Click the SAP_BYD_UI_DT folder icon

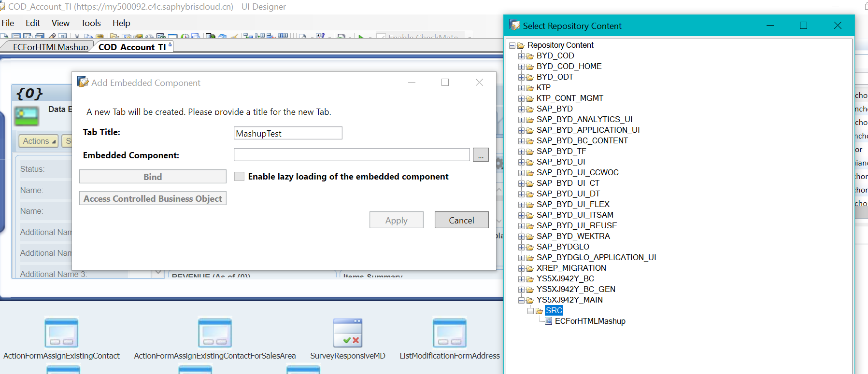[530, 194]
